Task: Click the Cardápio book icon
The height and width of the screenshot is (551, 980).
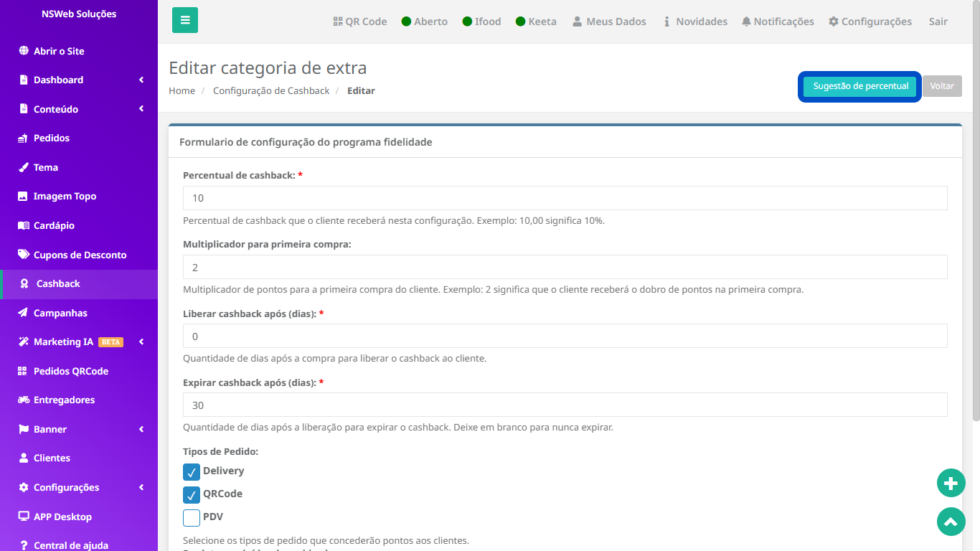Action: pyautogui.click(x=23, y=225)
